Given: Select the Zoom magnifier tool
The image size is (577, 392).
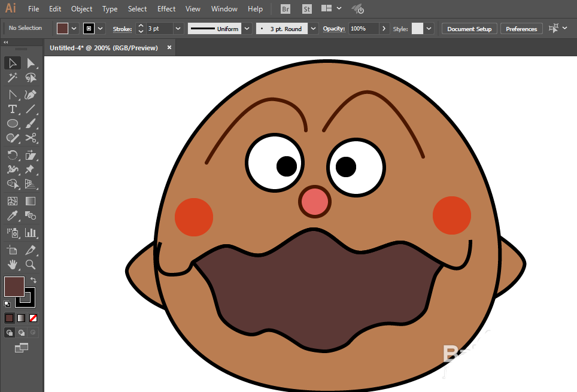Looking at the screenshot, I should [x=31, y=264].
